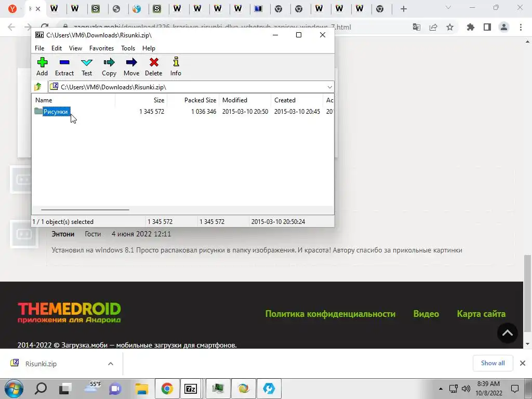
Task: Open downloaded Risunki.zip file
Action: 41,364
